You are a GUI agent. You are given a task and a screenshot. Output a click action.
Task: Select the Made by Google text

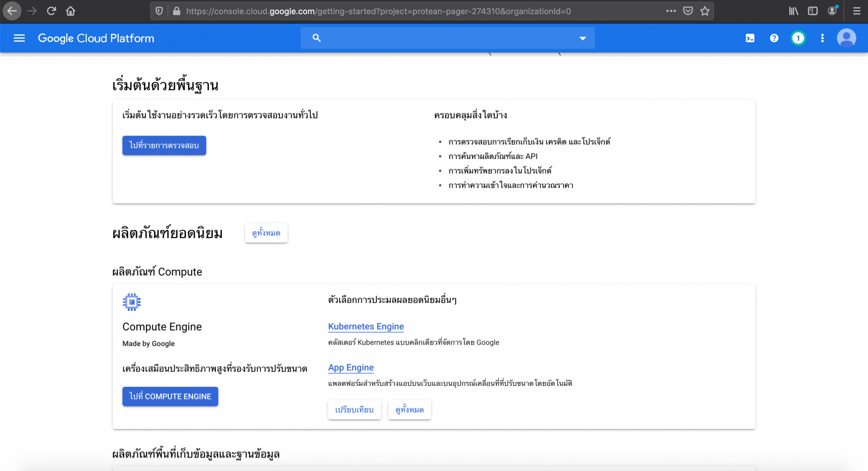149,343
